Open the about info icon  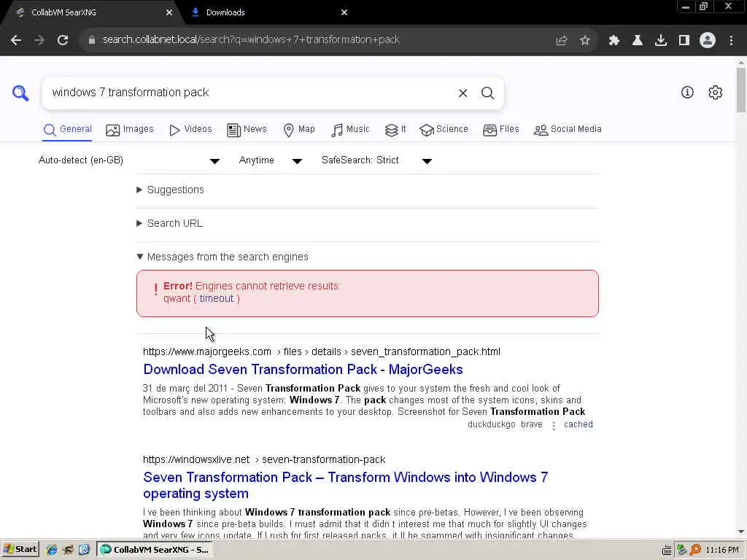[687, 93]
